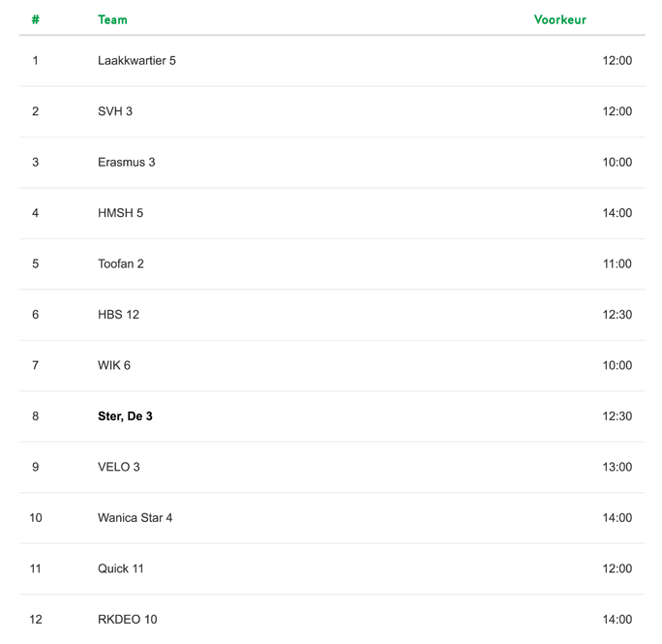Sort by the Voorkeur column header

coord(559,20)
